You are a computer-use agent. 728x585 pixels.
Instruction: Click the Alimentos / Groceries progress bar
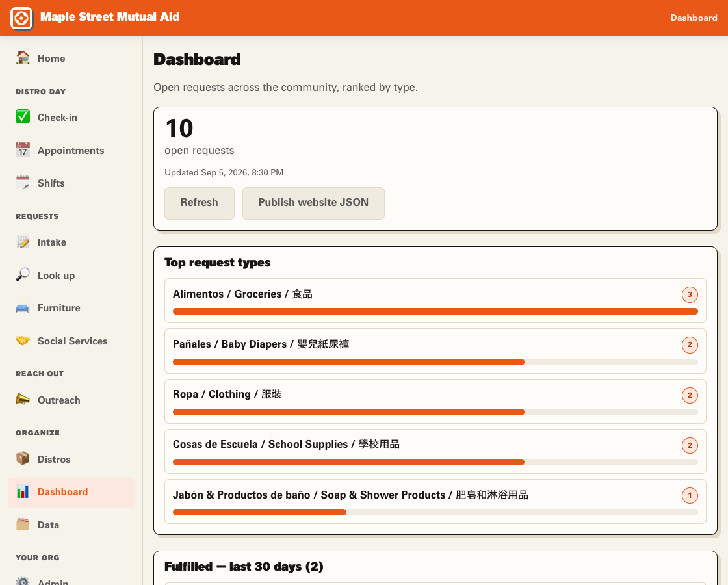(435, 311)
